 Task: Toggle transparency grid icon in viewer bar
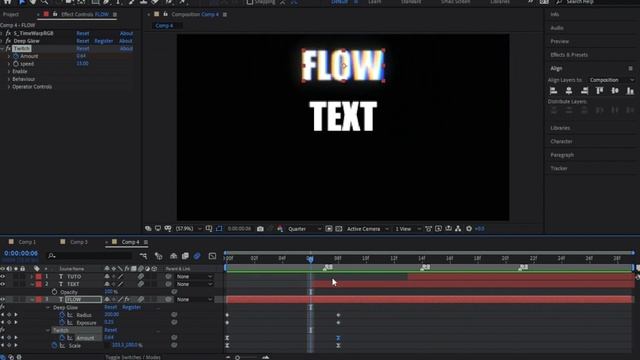339,229
